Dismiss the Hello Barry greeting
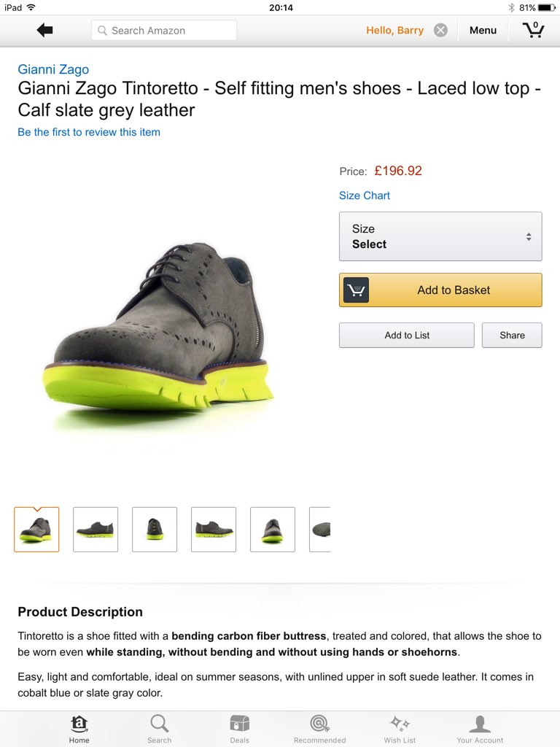Viewport: 560px width, 747px height. point(441,31)
